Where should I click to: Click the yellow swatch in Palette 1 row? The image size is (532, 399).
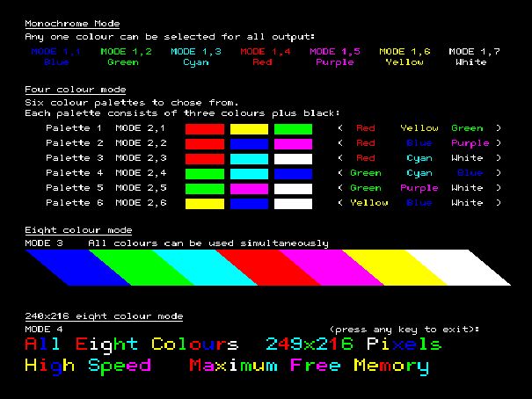(x=249, y=129)
